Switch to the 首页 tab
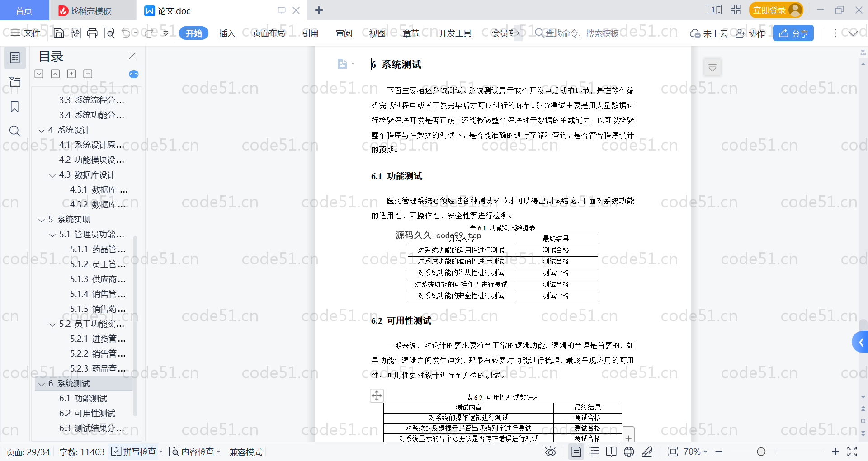 click(24, 10)
